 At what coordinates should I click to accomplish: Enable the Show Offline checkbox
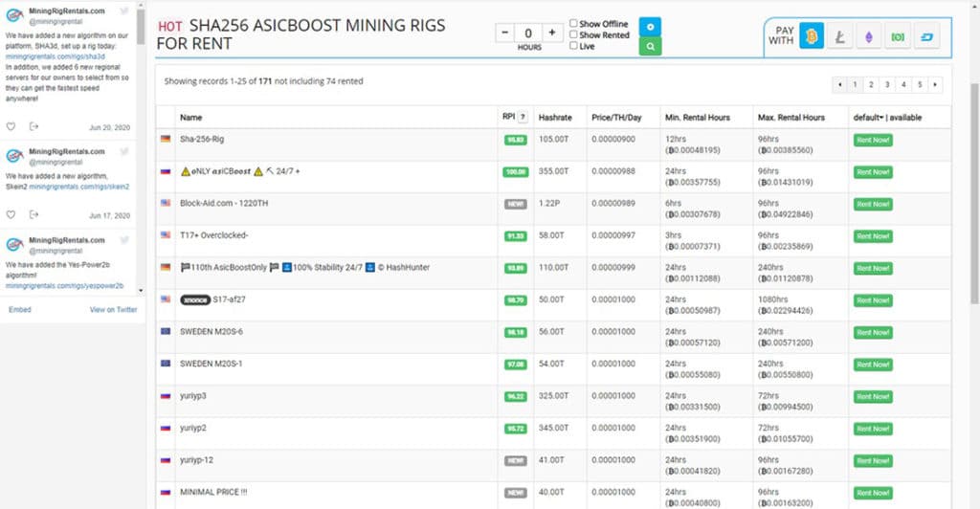[x=573, y=24]
